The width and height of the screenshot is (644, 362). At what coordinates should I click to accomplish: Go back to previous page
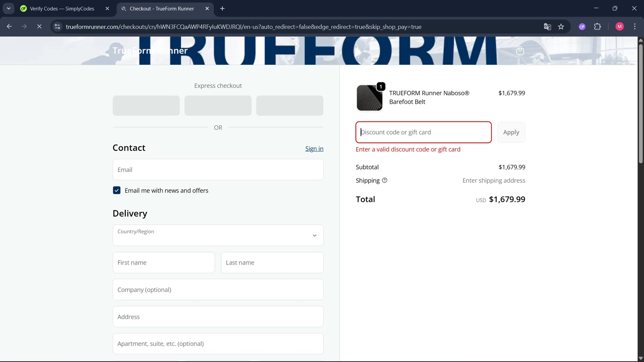click(9, 27)
